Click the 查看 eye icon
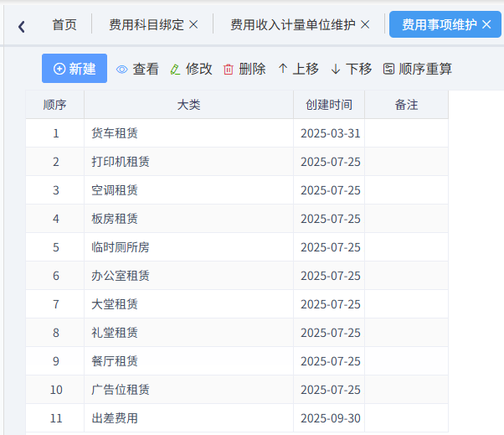The width and height of the screenshot is (504, 435). point(122,70)
